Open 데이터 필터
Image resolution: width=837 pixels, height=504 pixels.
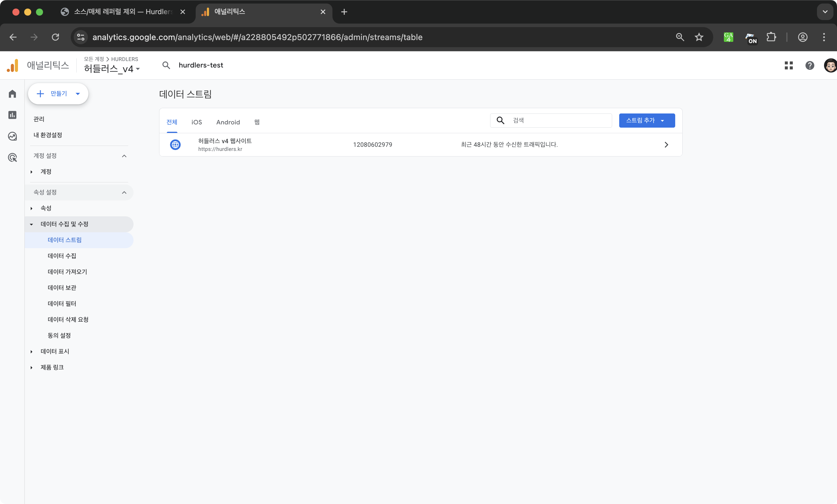pos(62,304)
